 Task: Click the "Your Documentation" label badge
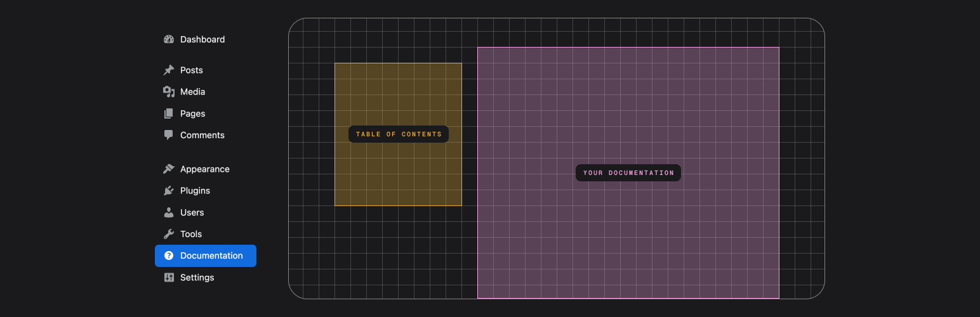(628, 173)
